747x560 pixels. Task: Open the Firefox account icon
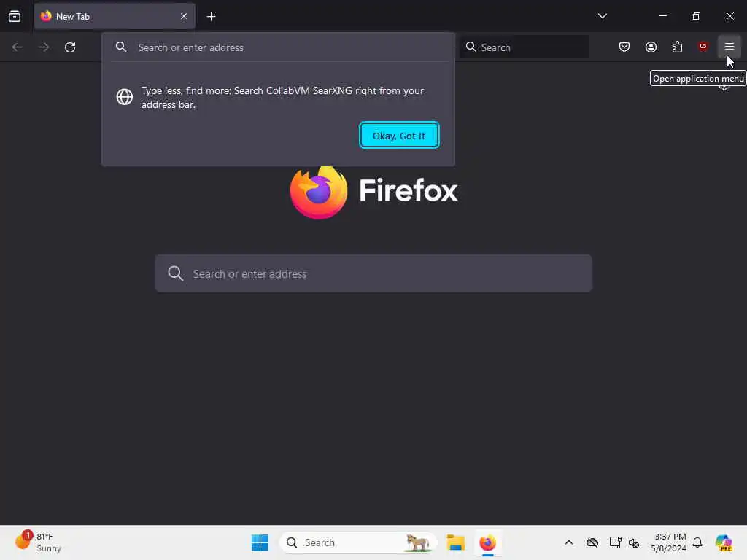coord(651,47)
